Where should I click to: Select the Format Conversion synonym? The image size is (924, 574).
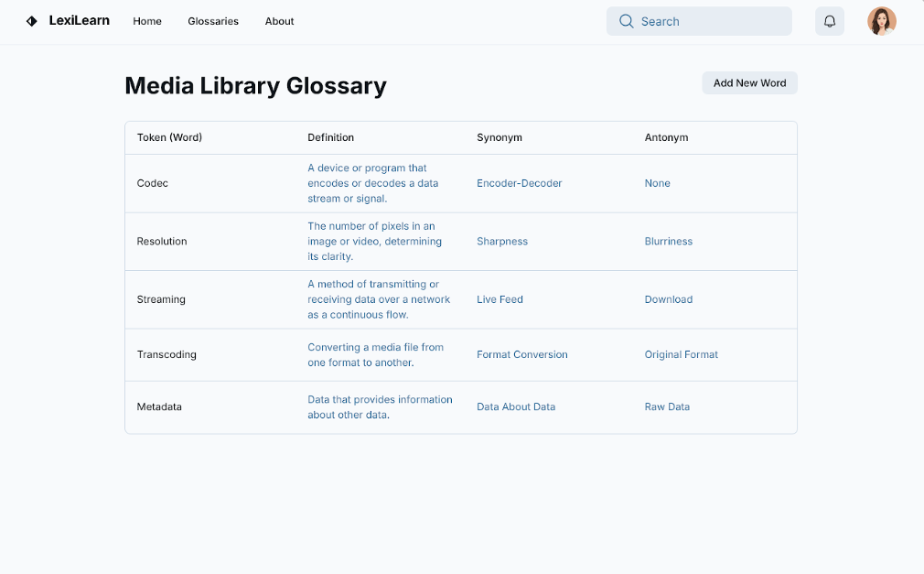coord(521,354)
